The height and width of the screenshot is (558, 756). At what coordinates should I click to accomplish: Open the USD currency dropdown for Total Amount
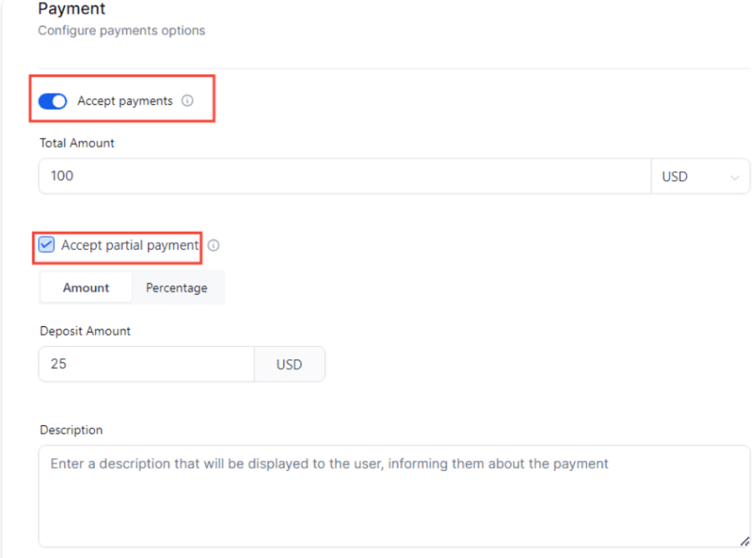[x=699, y=176]
